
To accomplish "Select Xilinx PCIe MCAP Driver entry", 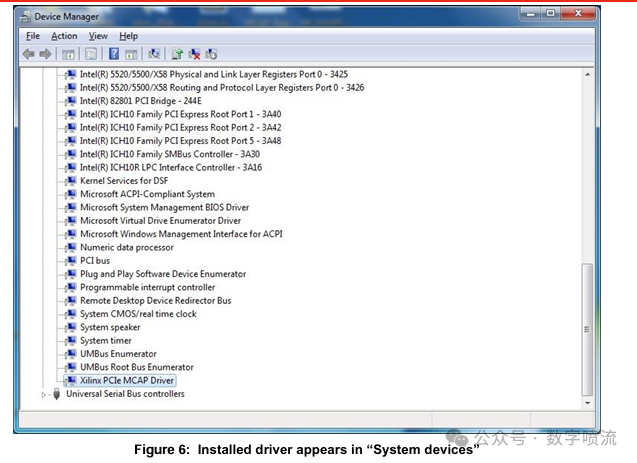I will pos(127,381).
